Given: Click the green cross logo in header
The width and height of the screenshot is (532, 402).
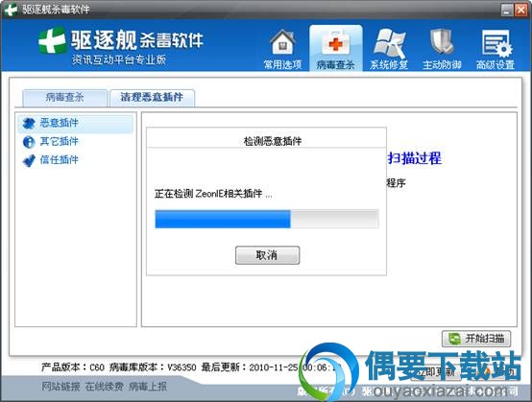Looking at the screenshot, I should pos(52,40).
